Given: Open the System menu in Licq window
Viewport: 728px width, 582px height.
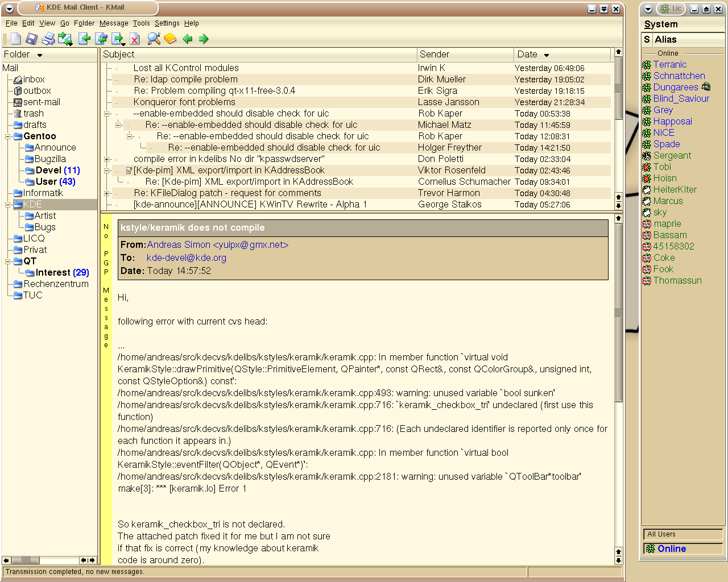Looking at the screenshot, I should 661,24.
